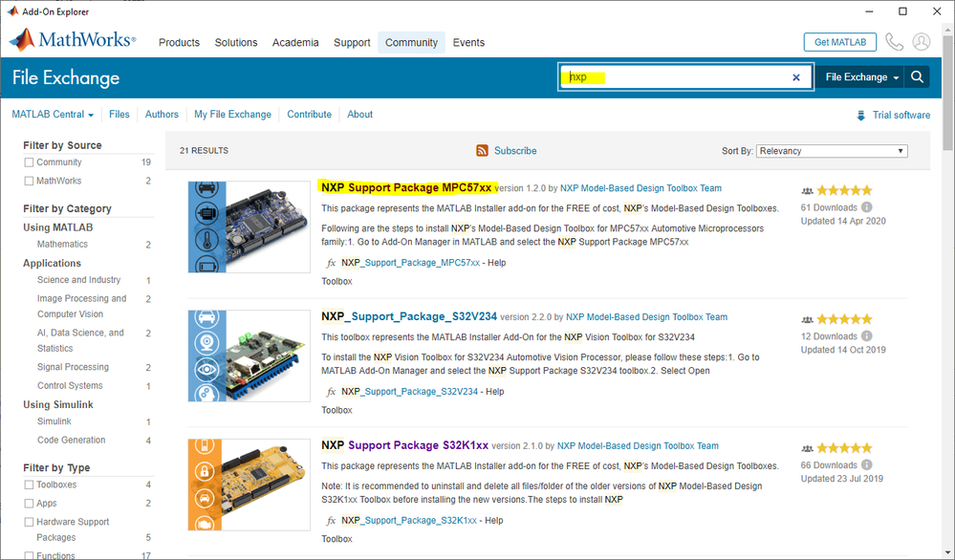
Task: Filter by Science and Industry category
Action: pyautogui.click(x=78, y=280)
